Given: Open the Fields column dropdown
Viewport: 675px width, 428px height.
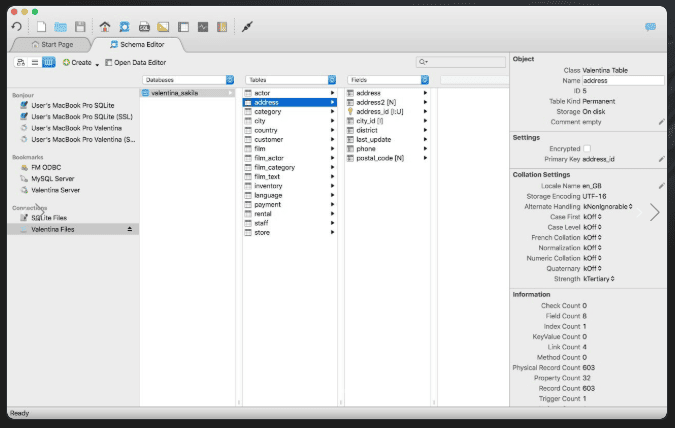Looking at the screenshot, I should click(425, 80).
